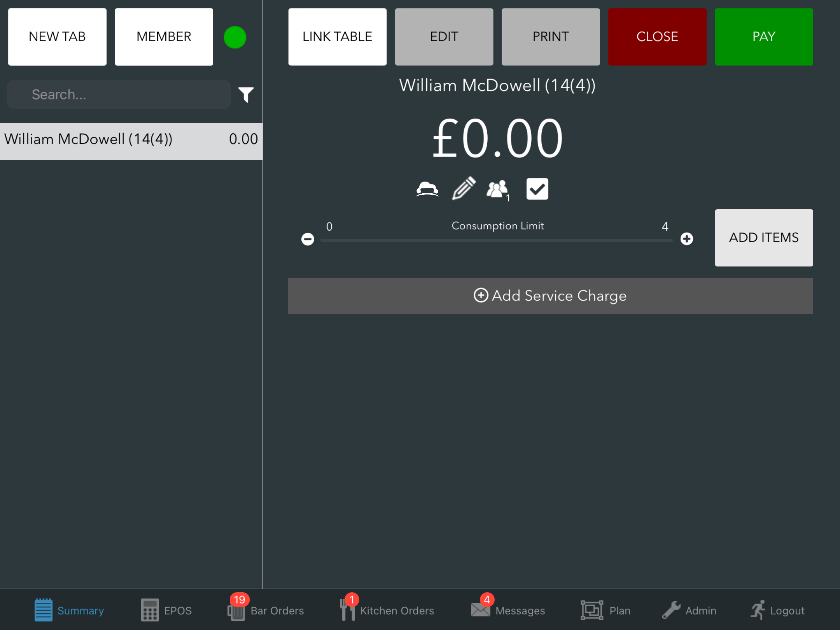Open the tab filter funnel icon

246,94
